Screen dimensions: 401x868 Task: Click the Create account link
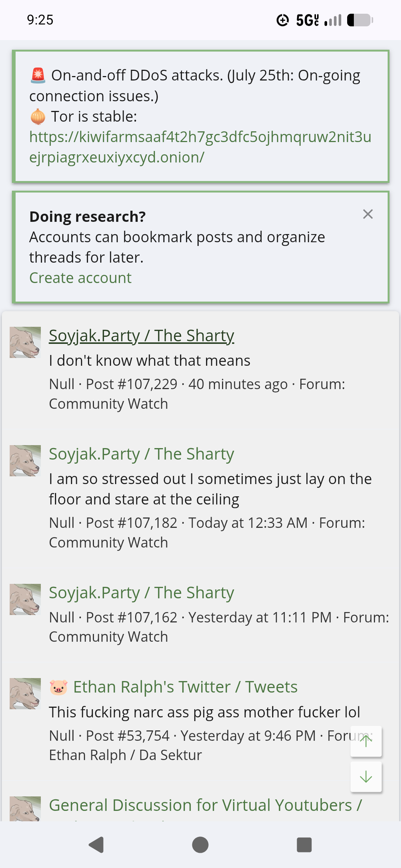tap(80, 278)
